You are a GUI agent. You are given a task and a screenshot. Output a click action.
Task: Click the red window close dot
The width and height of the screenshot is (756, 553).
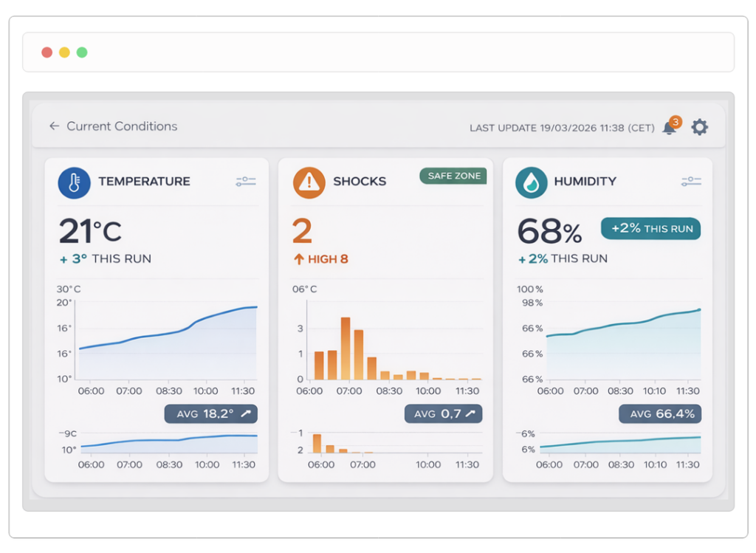tap(47, 52)
